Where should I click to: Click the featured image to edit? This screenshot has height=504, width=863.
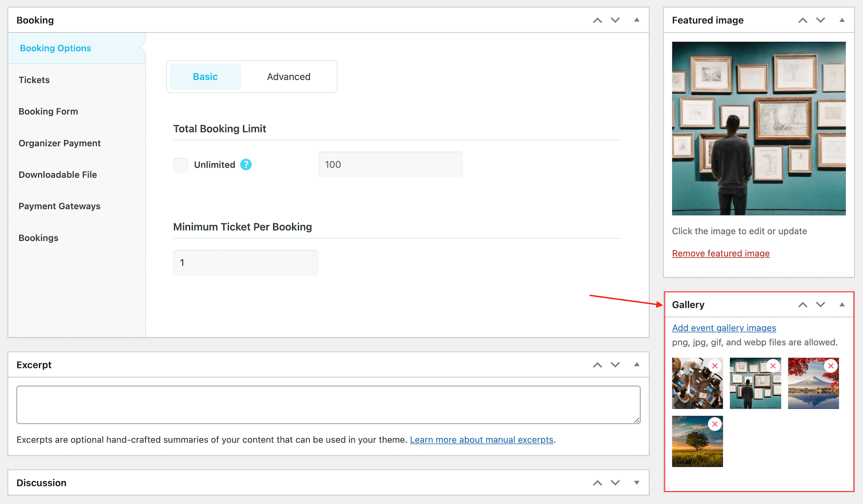pos(759,128)
